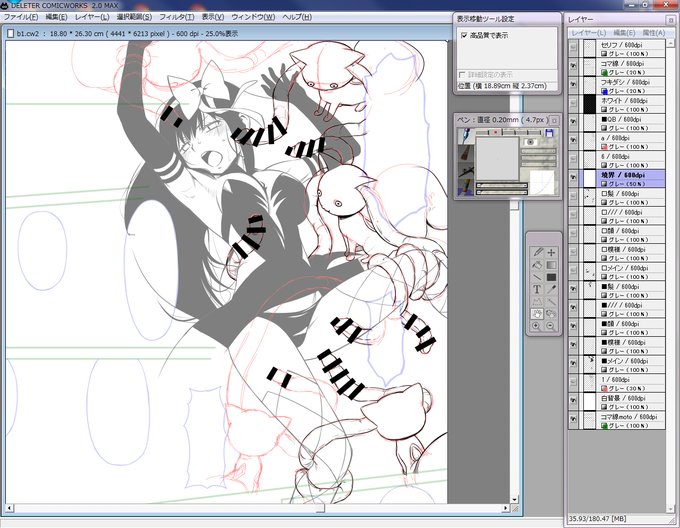Image resolution: width=680 pixels, height=528 pixels.
Task: Select the move (cross arrows) tool
Action: [x=551, y=252]
